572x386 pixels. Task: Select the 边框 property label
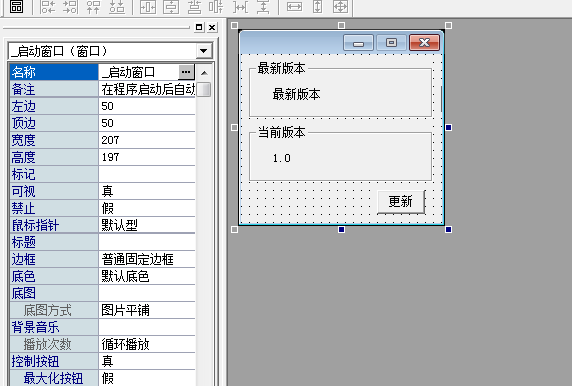pos(54,259)
